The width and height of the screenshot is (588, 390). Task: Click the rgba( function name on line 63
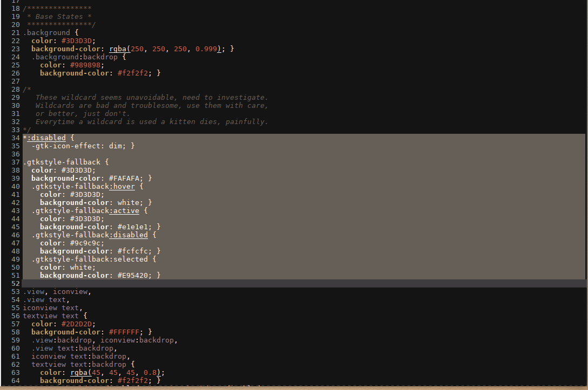[x=80, y=373]
